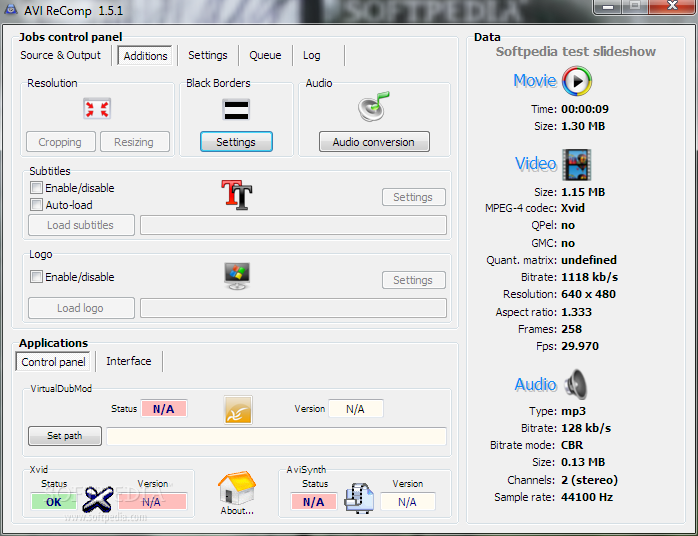Minimize the AVI ReComp window
This screenshot has height=536, width=698.
608,7
